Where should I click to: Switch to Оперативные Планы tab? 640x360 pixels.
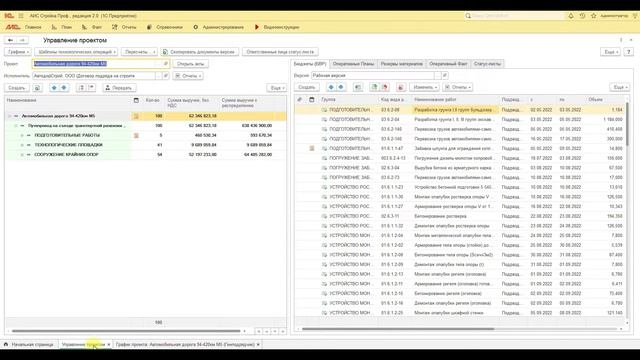tap(353, 64)
